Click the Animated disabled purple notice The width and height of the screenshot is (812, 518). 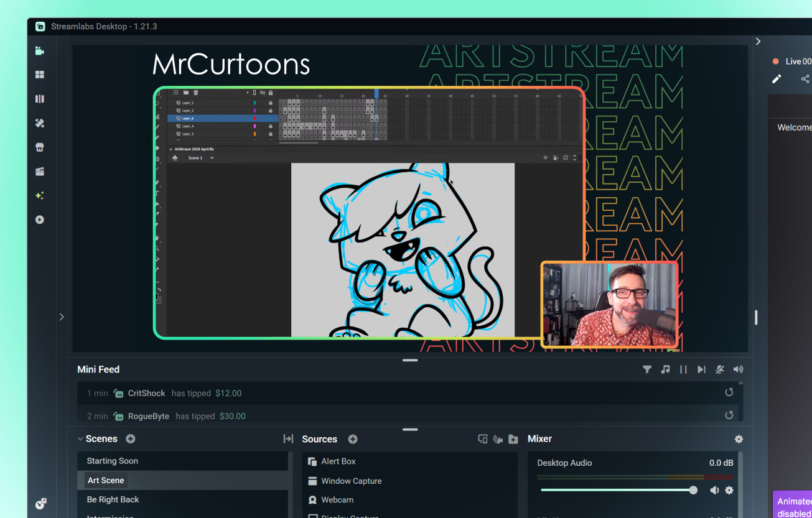(793, 504)
